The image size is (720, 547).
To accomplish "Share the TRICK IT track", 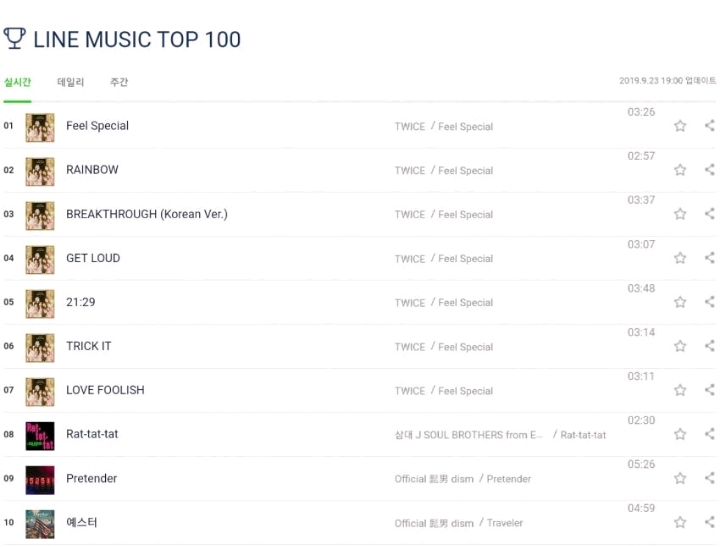I will tap(710, 346).
